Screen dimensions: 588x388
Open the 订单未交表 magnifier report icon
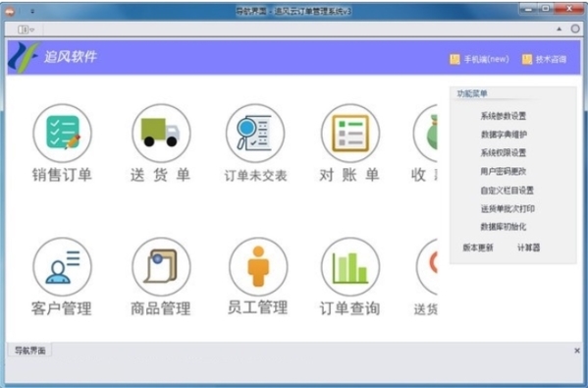click(x=255, y=134)
